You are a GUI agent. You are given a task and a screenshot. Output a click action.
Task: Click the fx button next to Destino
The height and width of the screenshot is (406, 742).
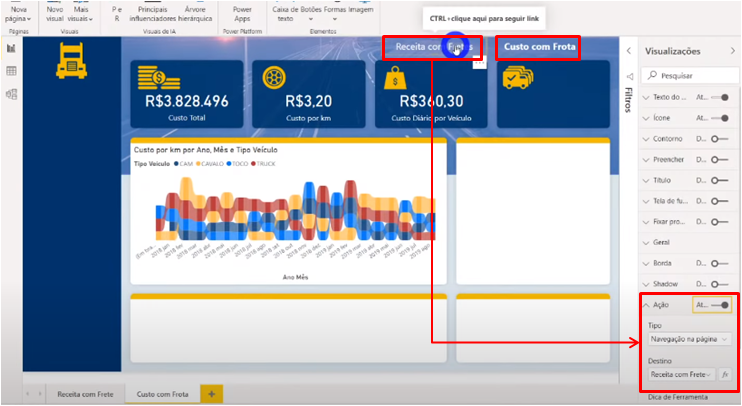(x=725, y=374)
